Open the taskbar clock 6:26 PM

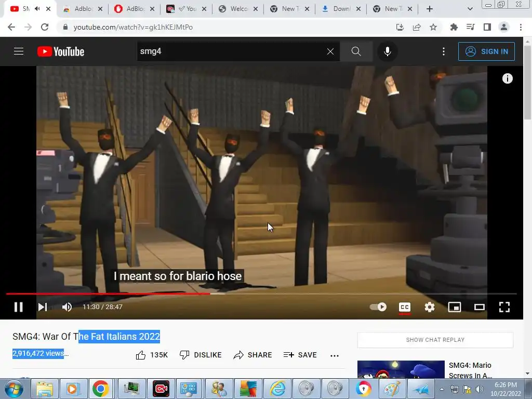click(x=506, y=389)
